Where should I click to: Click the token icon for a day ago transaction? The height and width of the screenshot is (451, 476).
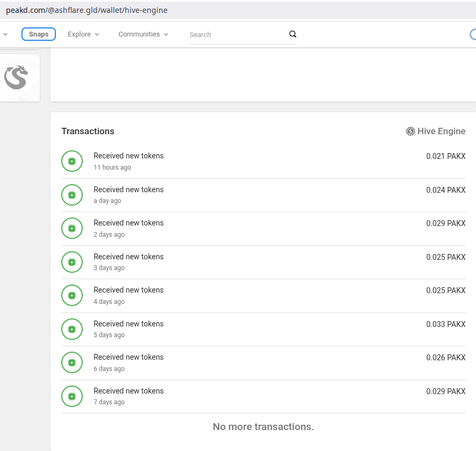(72, 195)
